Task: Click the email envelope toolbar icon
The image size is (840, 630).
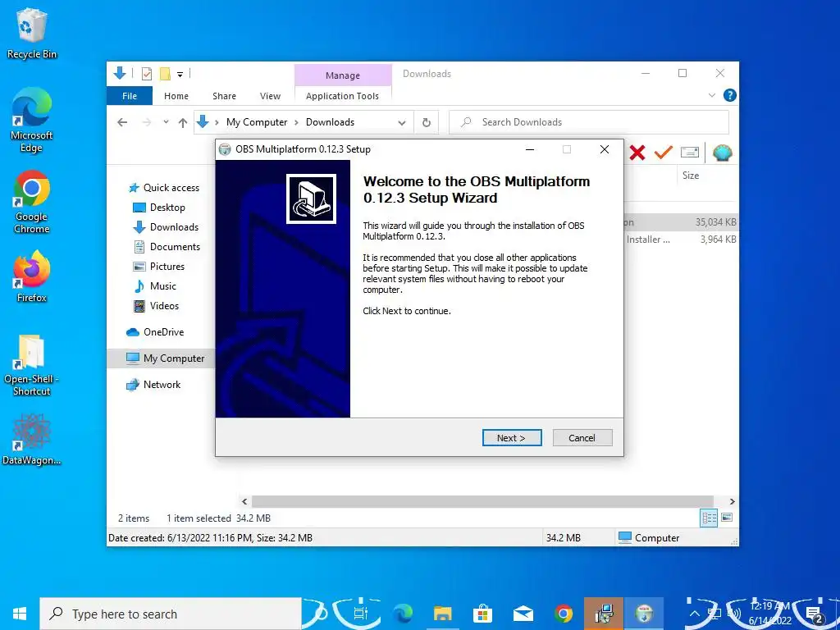Action: pyautogui.click(x=689, y=153)
